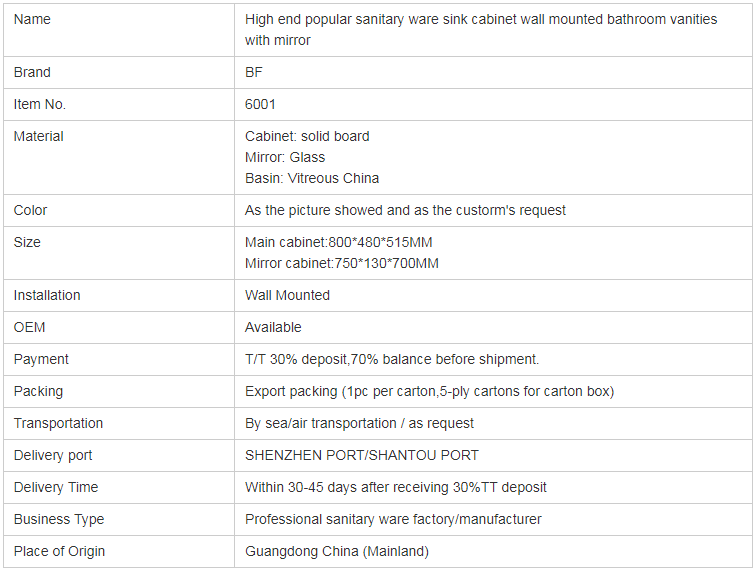Click the Color row description
This screenshot has width=755, height=570.
pos(405,210)
